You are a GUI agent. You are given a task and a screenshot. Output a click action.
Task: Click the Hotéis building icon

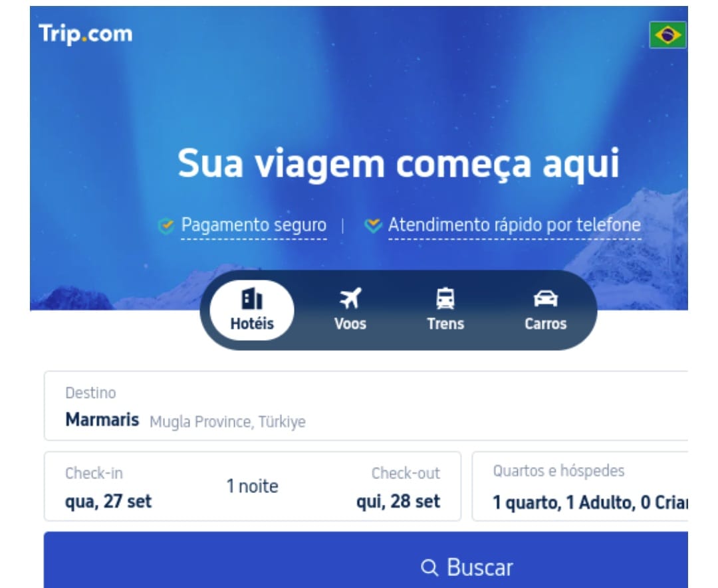coord(252,299)
